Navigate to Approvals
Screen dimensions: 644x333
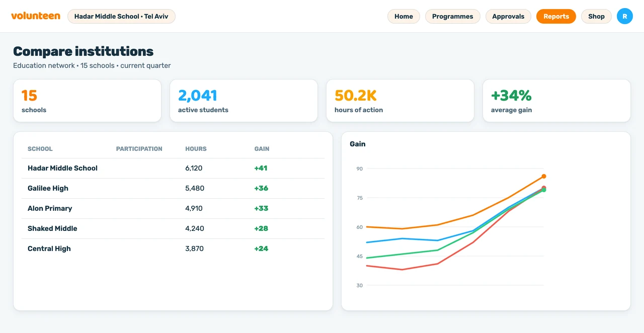click(x=508, y=16)
